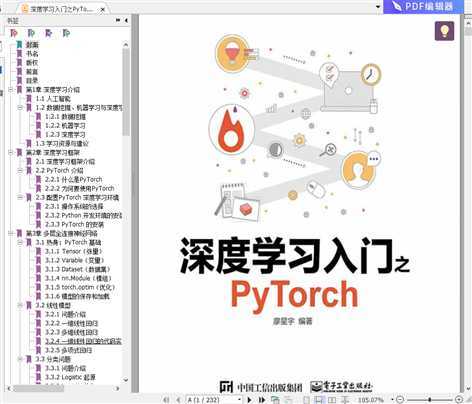Image resolution: width=472 pixels, height=404 pixels.
Task: Click zoom in plus button
Action: click(459, 399)
